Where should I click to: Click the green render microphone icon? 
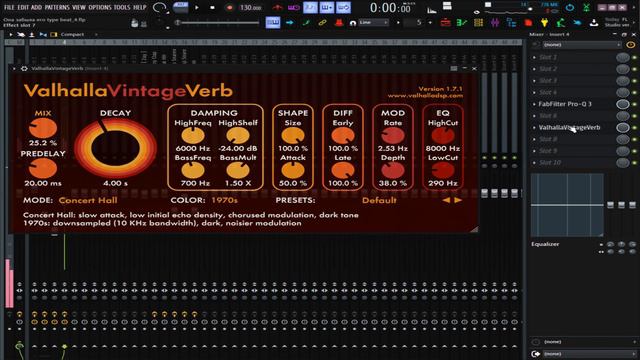click(561, 23)
